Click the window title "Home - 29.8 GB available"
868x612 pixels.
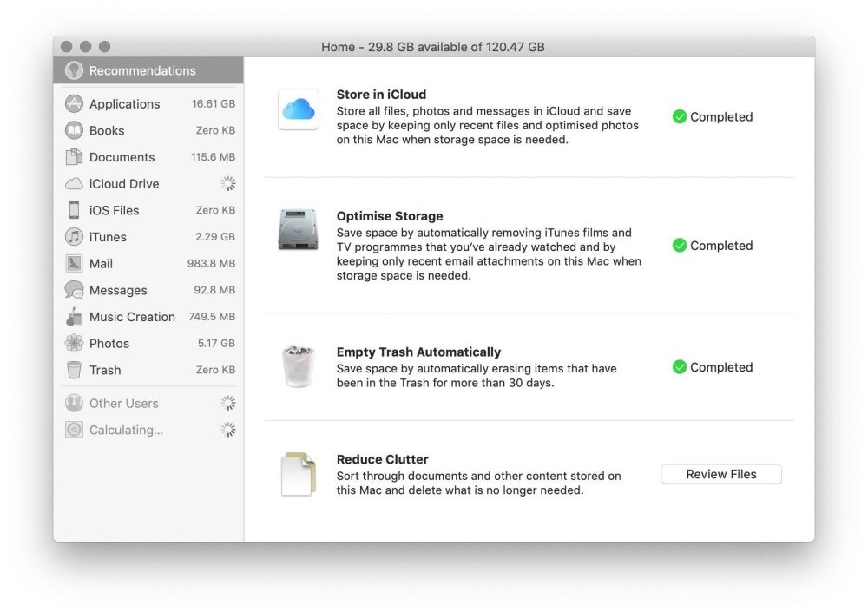[x=433, y=47]
